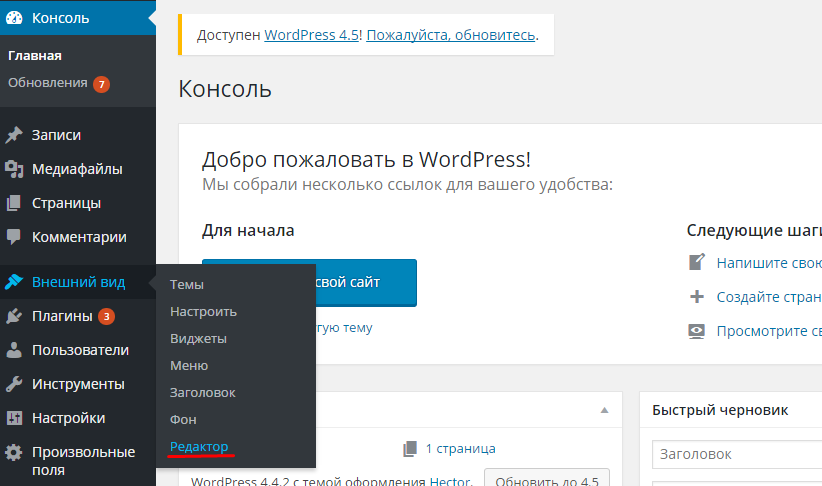The width and height of the screenshot is (822, 486).
Task: Click the blue свой сайт button
Action: click(x=309, y=283)
